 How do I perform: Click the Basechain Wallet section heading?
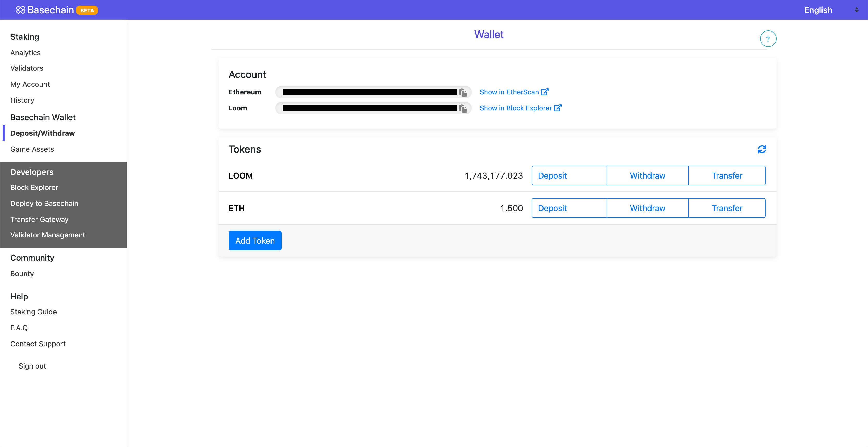[x=43, y=117]
